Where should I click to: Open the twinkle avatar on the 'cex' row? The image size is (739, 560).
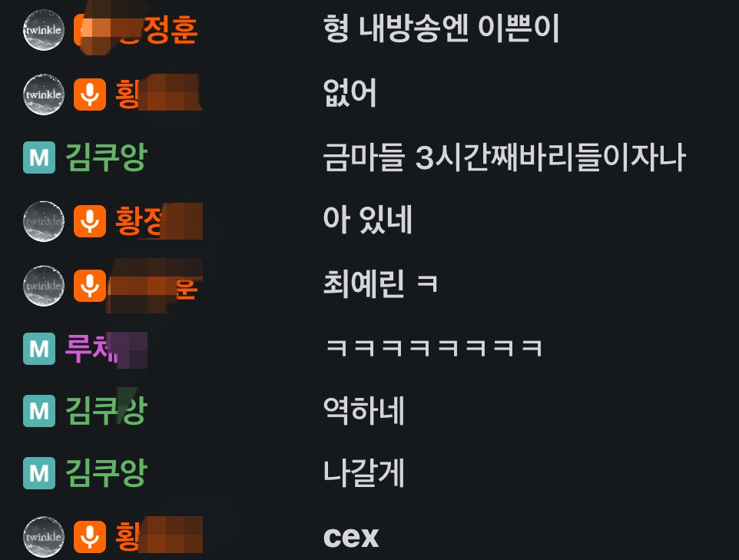[44, 537]
